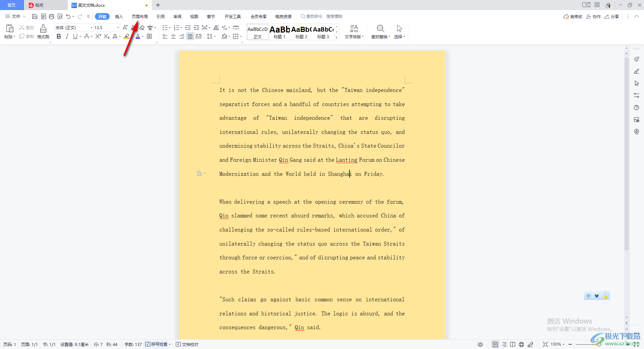The width and height of the screenshot is (644, 349).
Task: Open the 插入 Insert tab
Action: coord(119,16)
